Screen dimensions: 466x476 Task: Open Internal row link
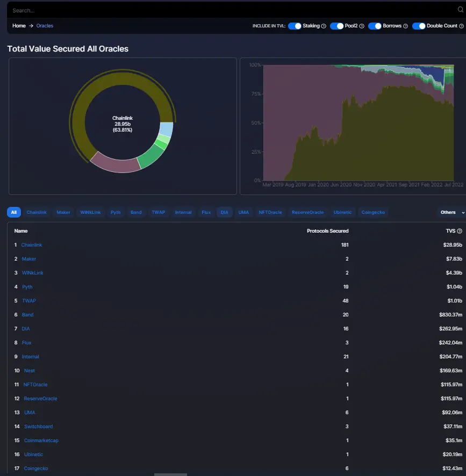point(31,357)
